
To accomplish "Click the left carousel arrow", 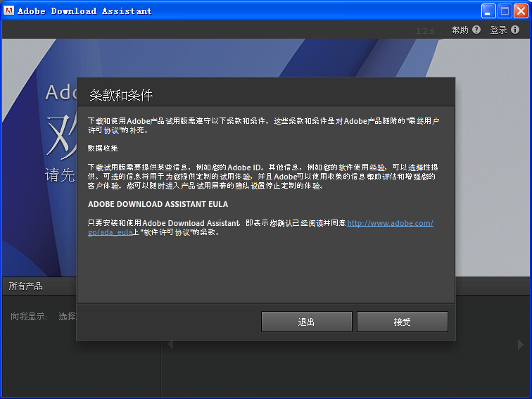I will [x=170, y=344].
